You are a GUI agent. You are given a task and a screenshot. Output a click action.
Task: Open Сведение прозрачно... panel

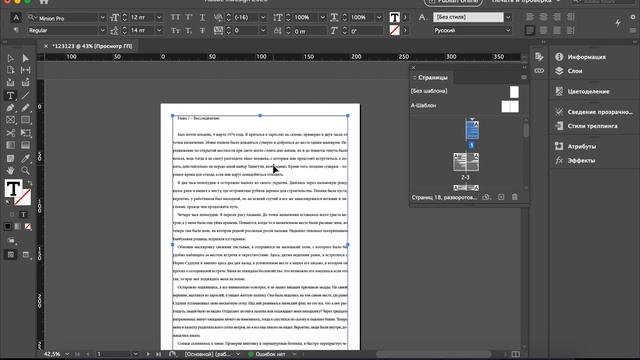coord(600,112)
